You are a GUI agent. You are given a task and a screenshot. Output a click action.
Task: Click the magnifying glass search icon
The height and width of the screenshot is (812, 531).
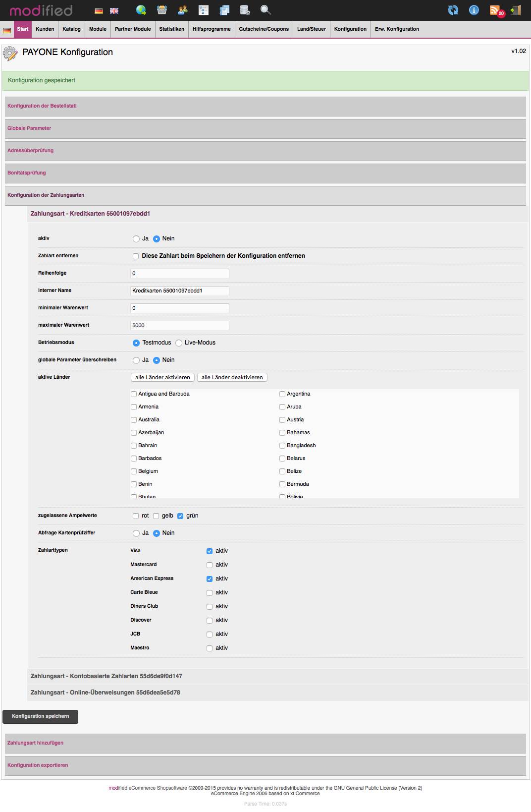click(x=265, y=10)
